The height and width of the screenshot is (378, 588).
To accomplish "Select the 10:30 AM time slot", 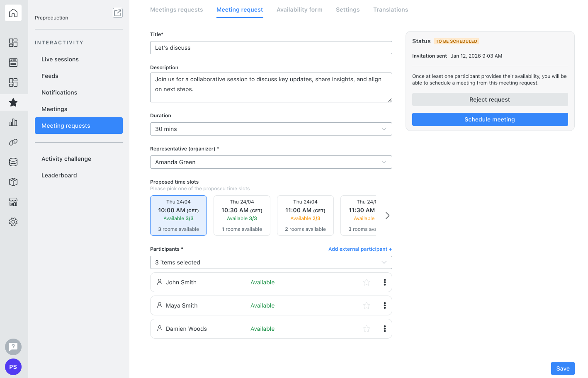I will tap(242, 216).
